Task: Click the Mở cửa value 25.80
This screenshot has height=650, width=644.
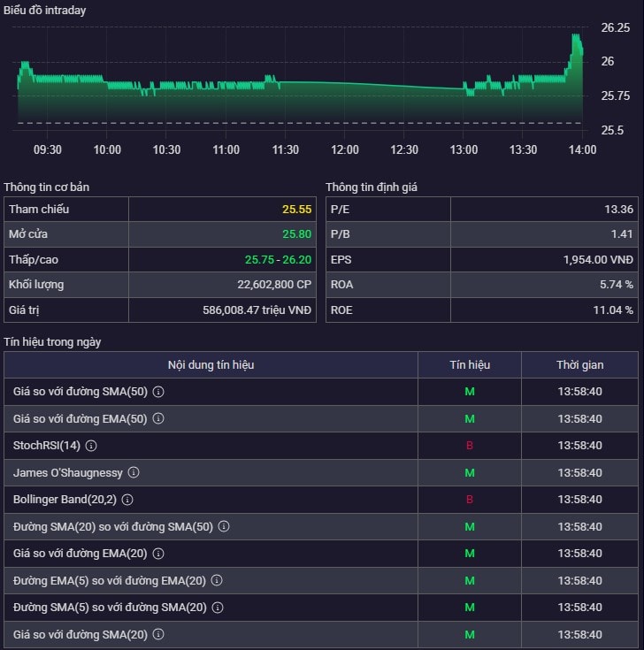Action: point(297,233)
